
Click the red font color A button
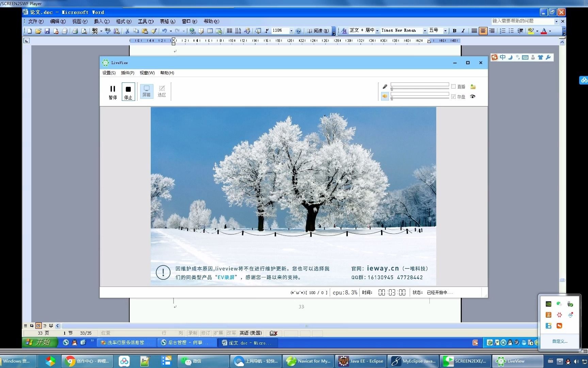544,31
